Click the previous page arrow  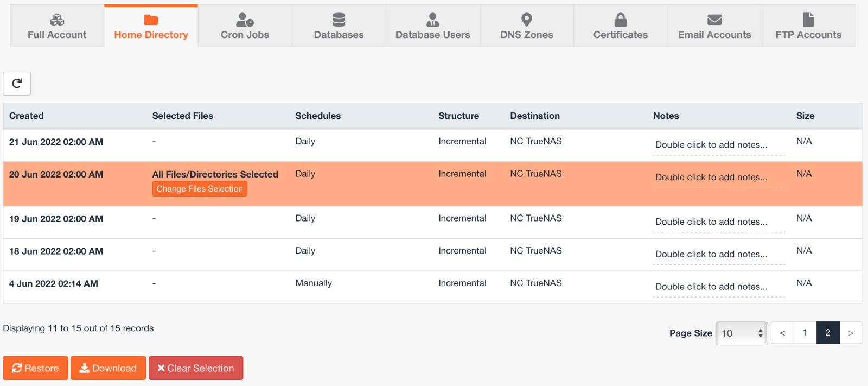click(x=782, y=333)
